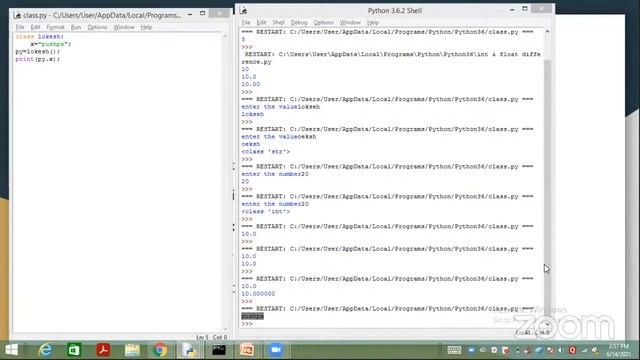The width and height of the screenshot is (640, 360).
Task: Click 'Python 3.6.2 Shell' title bar
Action: click(x=395, y=11)
